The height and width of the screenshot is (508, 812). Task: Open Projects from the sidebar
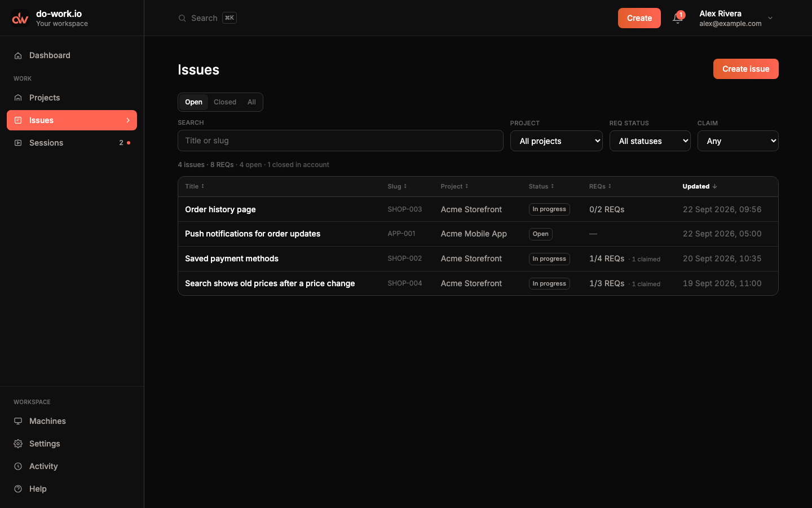click(72, 98)
